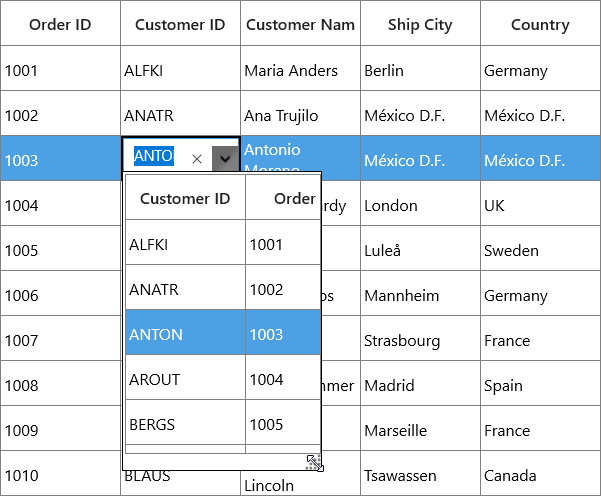Select Order ID cell 1005
The image size is (601, 496).
tap(61, 250)
